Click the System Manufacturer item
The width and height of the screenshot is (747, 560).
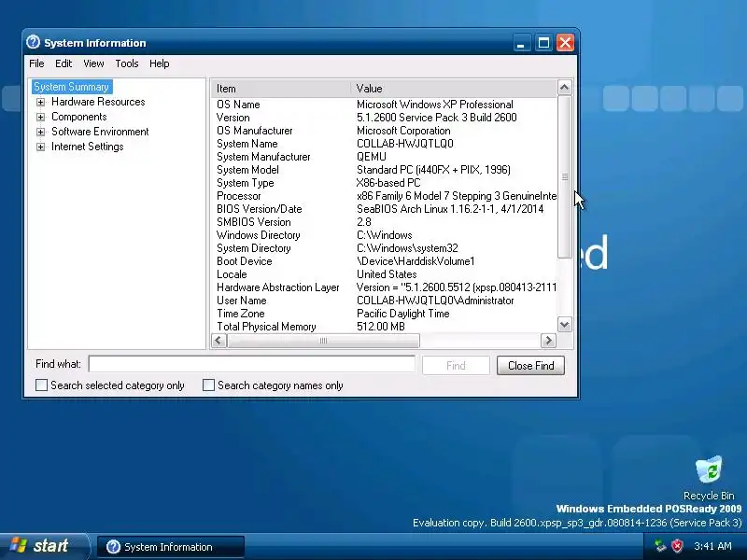tap(263, 157)
